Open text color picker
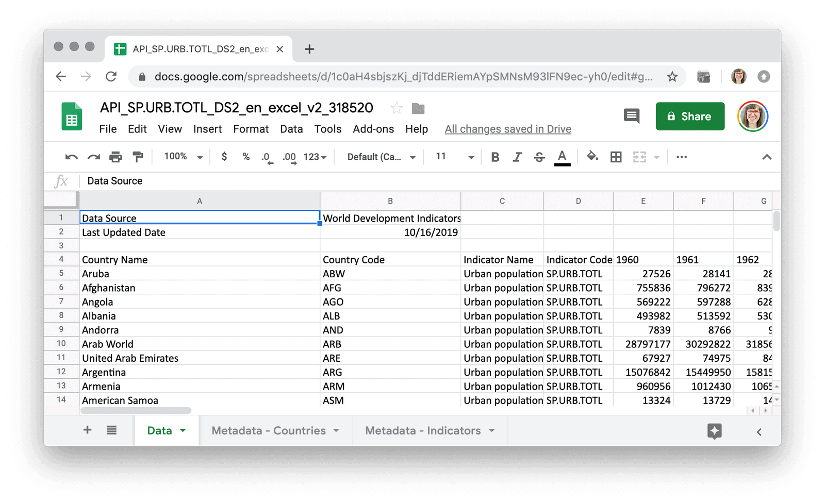Viewport: 825px width, 504px height. [562, 158]
